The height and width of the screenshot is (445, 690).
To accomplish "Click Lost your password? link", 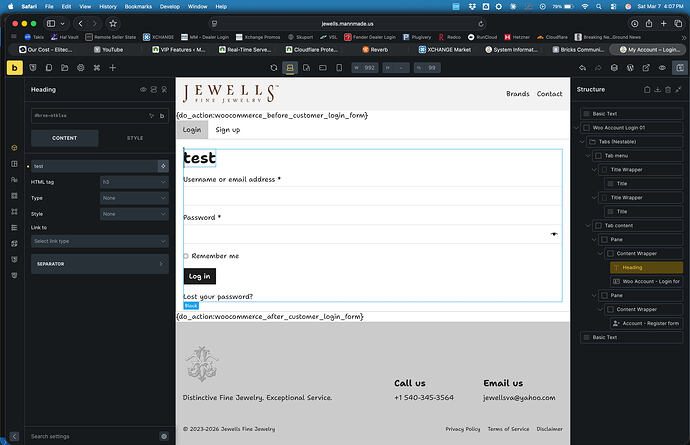I will pyautogui.click(x=218, y=297).
